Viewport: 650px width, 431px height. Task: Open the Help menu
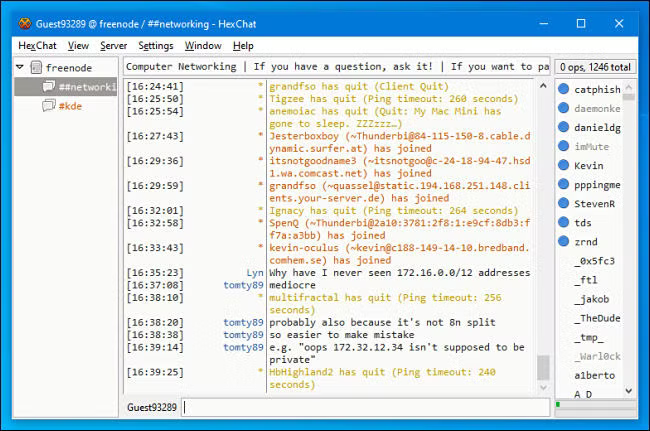click(243, 46)
